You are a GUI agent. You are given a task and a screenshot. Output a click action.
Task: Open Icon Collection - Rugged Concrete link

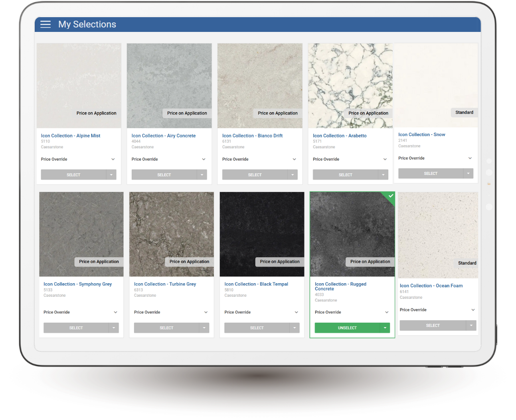tap(340, 286)
